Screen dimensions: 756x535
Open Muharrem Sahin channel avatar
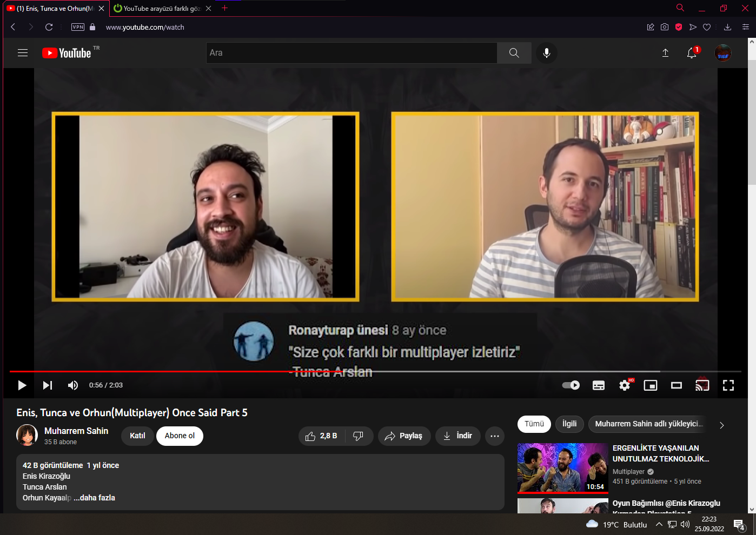point(27,435)
